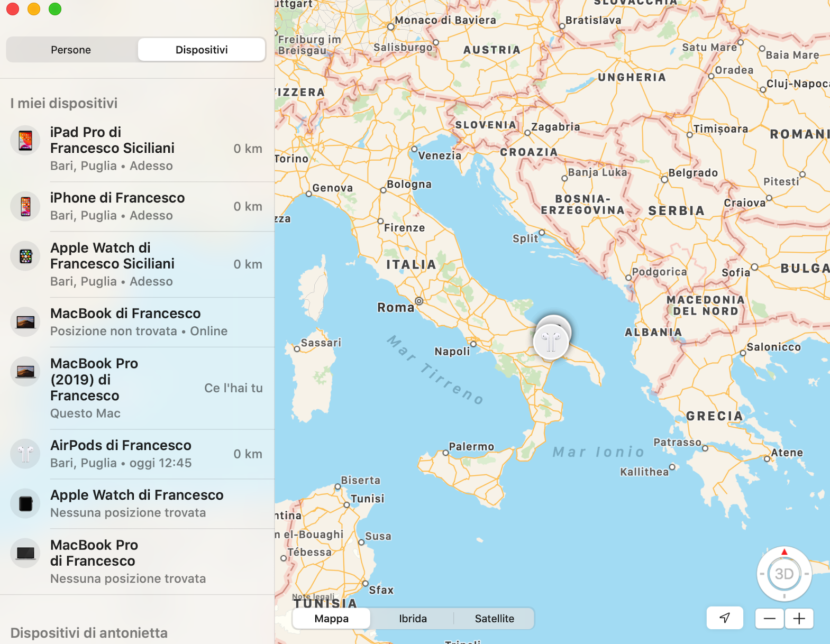Click the Split city label on map
This screenshot has width=830, height=644.
pos(525,238)
